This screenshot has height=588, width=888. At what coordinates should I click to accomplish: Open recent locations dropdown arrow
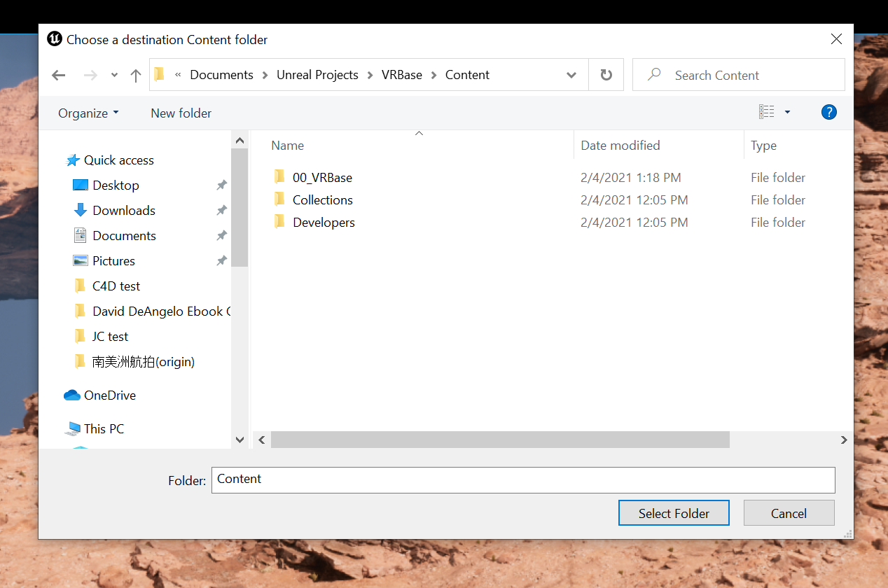tap(114, 75)
